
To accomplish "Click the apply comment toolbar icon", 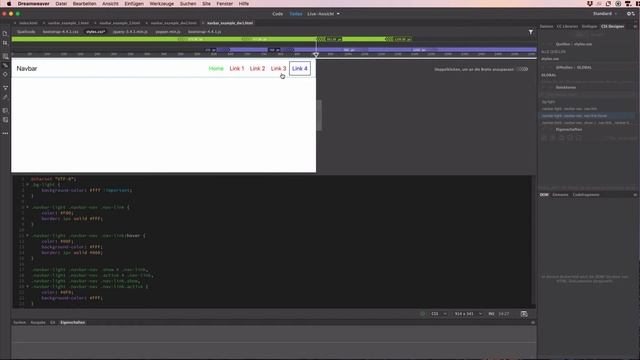I will (5, 111).
